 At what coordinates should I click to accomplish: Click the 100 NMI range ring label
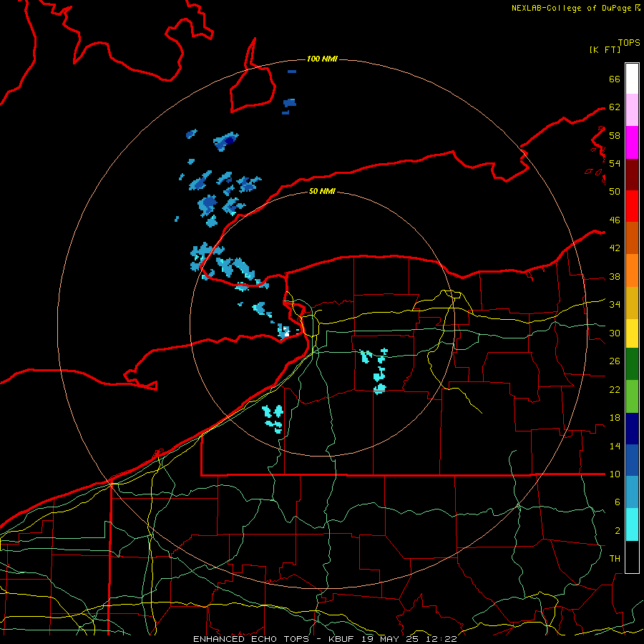pyautogui.click(x=322, y=59)
